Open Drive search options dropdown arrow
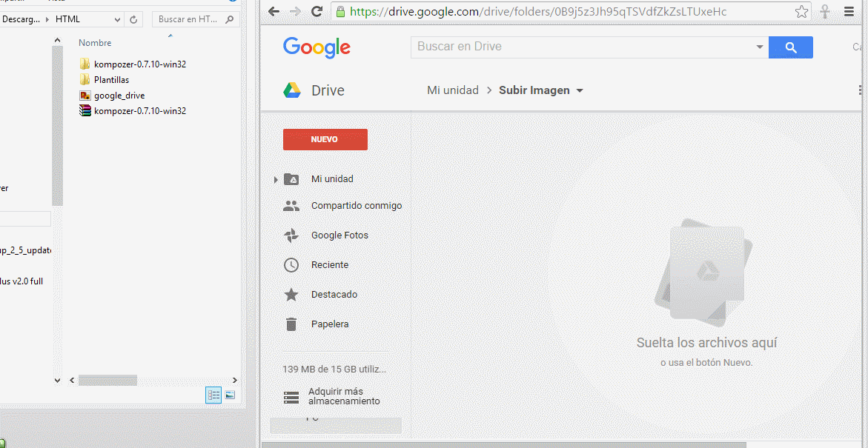 pyautogui.click(x=760, y=47)
